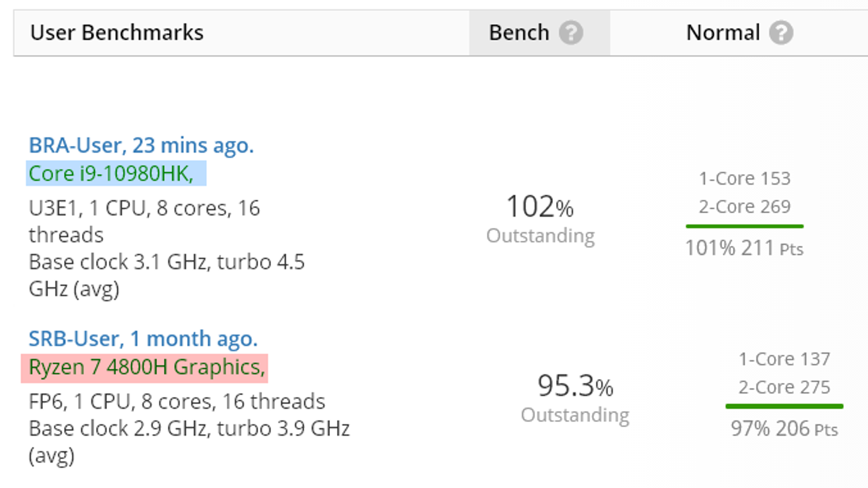Open the Ryzen 7 4800H Graphics link
Image resolution: width=868 pixels, height=488 pixels.
point(146,367)
